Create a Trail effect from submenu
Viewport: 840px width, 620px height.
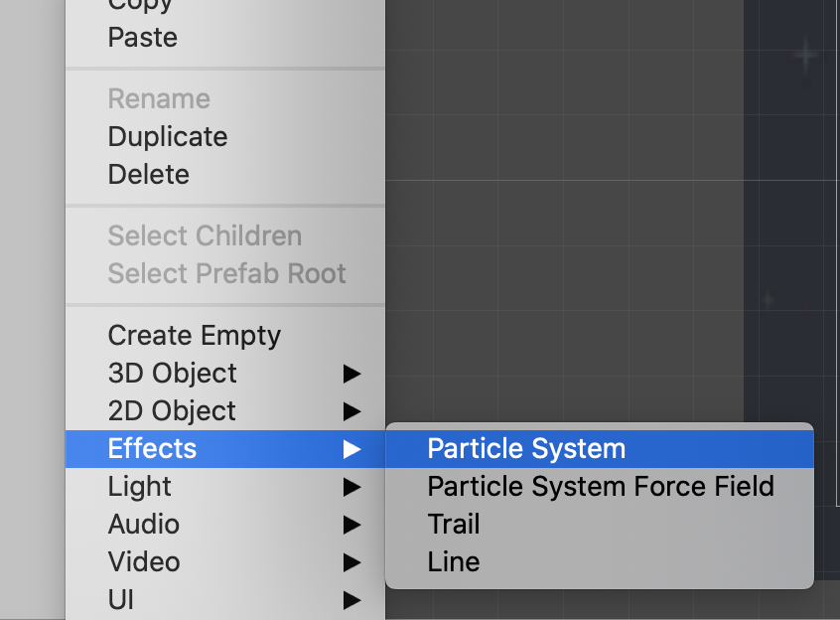tap(454, 525)
